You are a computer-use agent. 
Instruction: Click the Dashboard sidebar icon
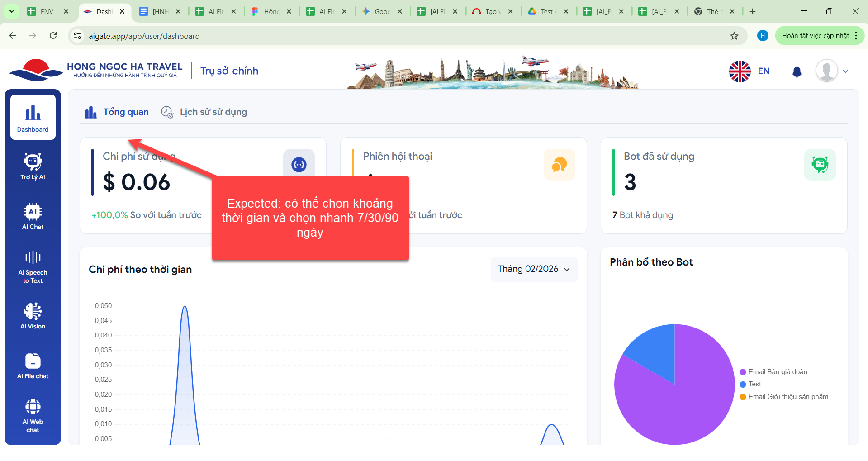click(x=33, y=117)
